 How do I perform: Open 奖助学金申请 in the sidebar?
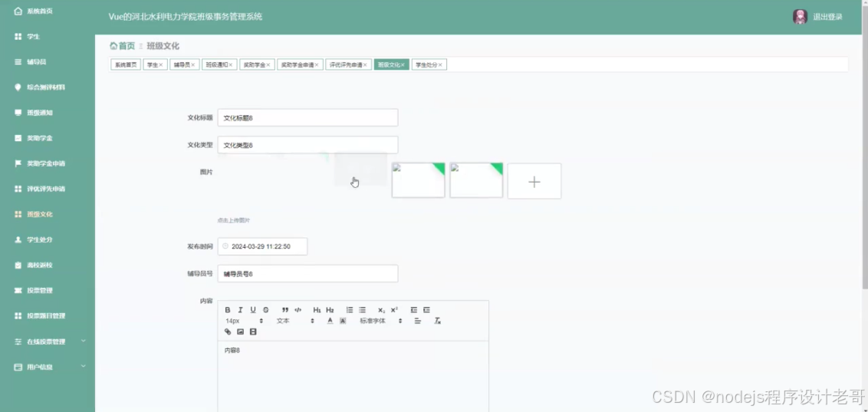point(48,163)
